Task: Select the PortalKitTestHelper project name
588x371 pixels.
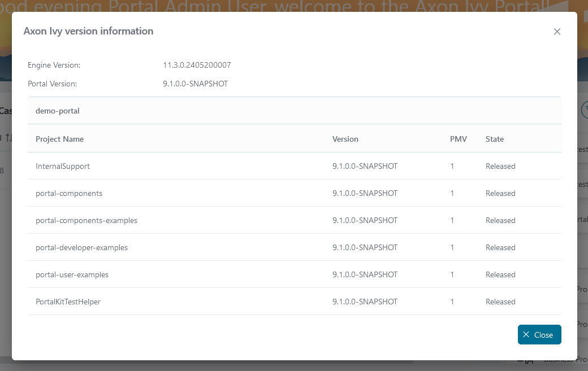Action: 68,302
